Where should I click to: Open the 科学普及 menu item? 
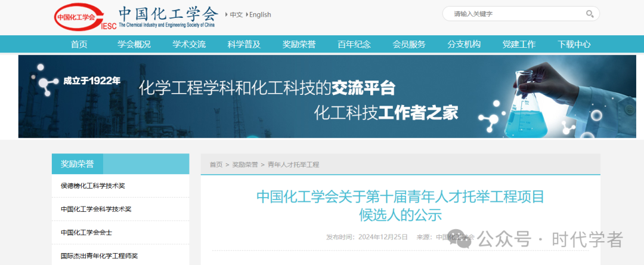[x=244, y=44]
